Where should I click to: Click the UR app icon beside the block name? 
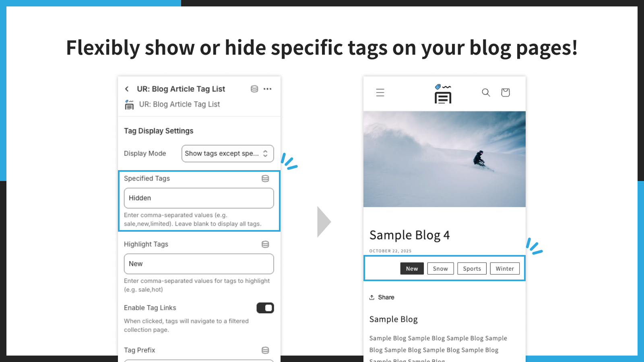click(129, 104)
